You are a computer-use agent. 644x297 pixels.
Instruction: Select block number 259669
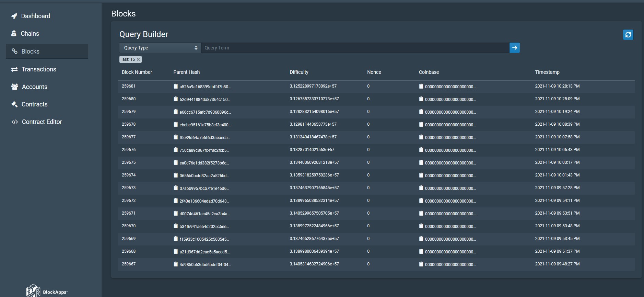(129, 239)
